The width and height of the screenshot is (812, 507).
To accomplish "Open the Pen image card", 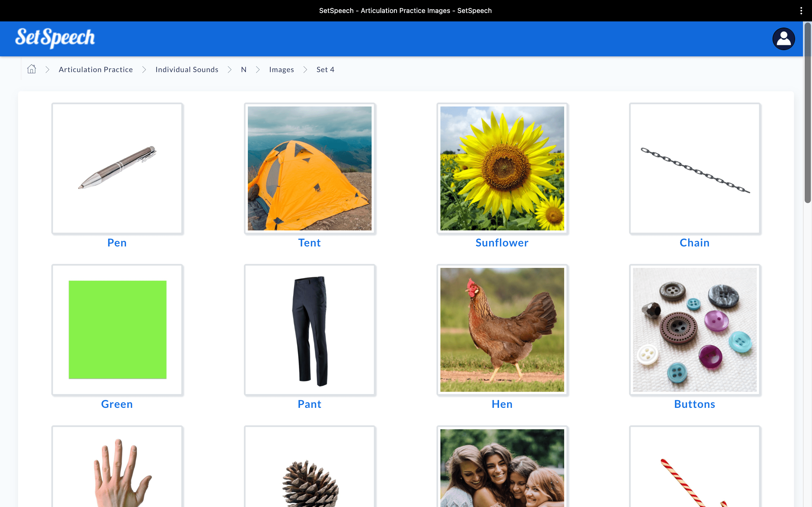I will 117,168.
